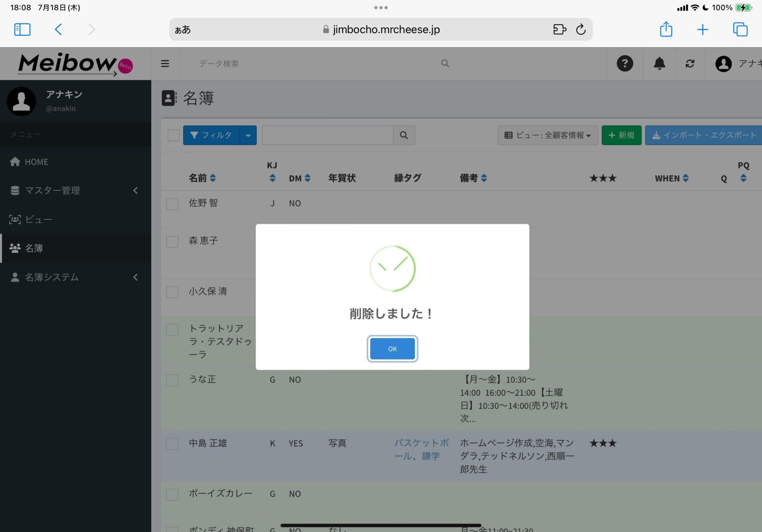Click the jimbocho.mrcheese.jp address field
762x532 pixels.
[381, 29]
